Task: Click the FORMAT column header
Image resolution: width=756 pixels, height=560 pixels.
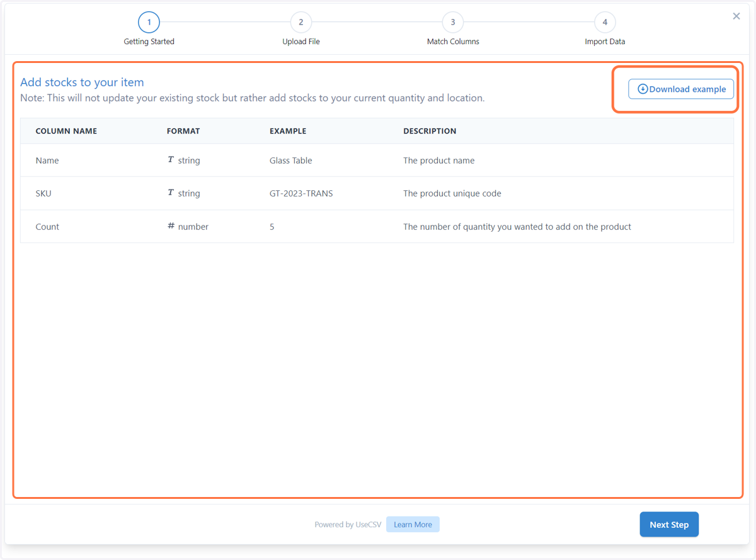Action: 183,131
